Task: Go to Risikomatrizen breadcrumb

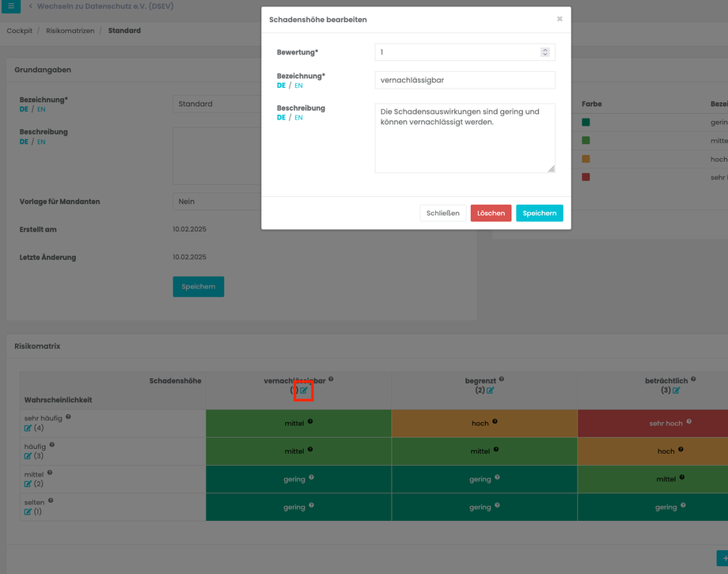Action: 70,31
